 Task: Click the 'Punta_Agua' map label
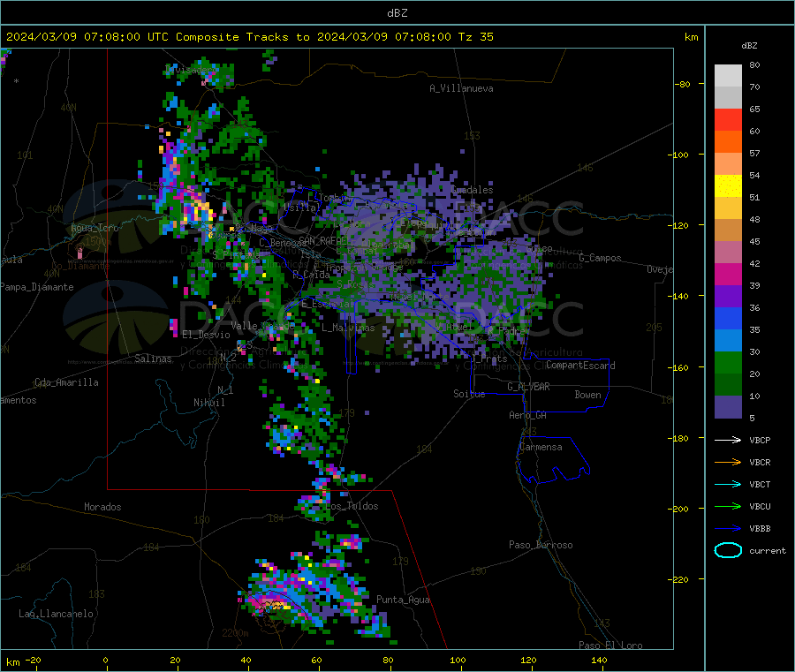tap(403, 600)
